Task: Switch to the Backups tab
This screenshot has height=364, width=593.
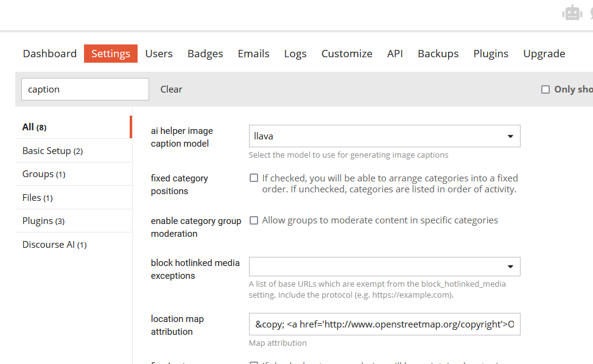Action: (438, 54)
